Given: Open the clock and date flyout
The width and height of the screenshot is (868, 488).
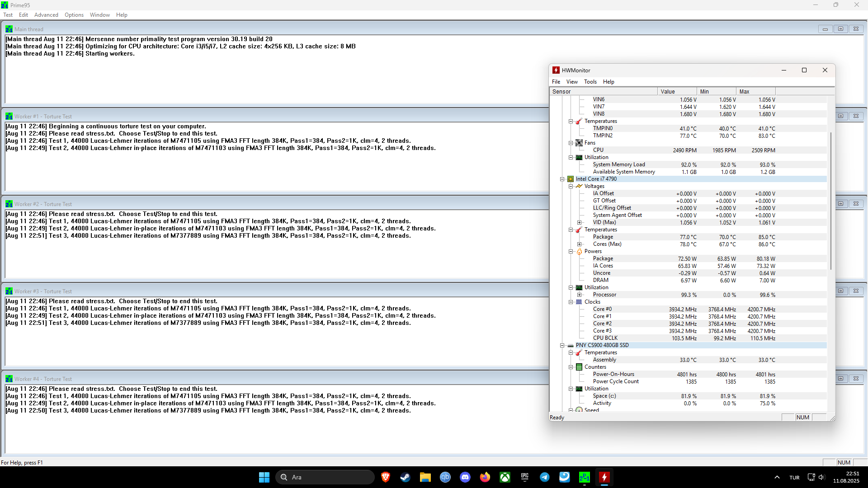Looking at the screenshot, I should pos(846,477).
